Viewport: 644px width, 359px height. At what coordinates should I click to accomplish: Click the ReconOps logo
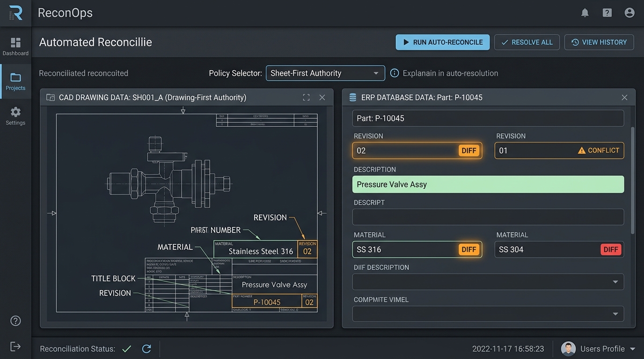[x=15, y=13]
